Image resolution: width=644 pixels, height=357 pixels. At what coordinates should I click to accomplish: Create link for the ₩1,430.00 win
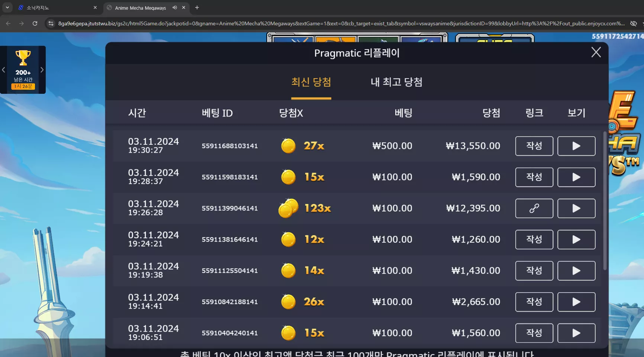click(534, 271)
